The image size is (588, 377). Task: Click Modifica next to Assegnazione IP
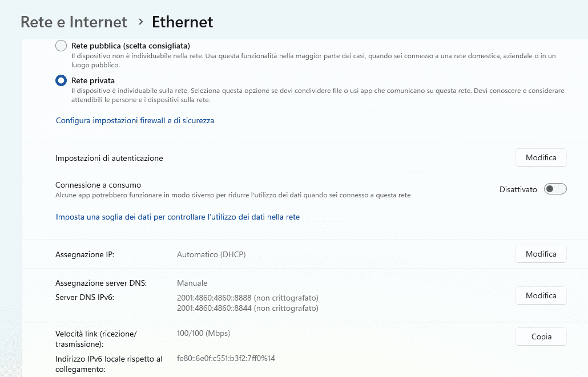[x=541, y=254]
